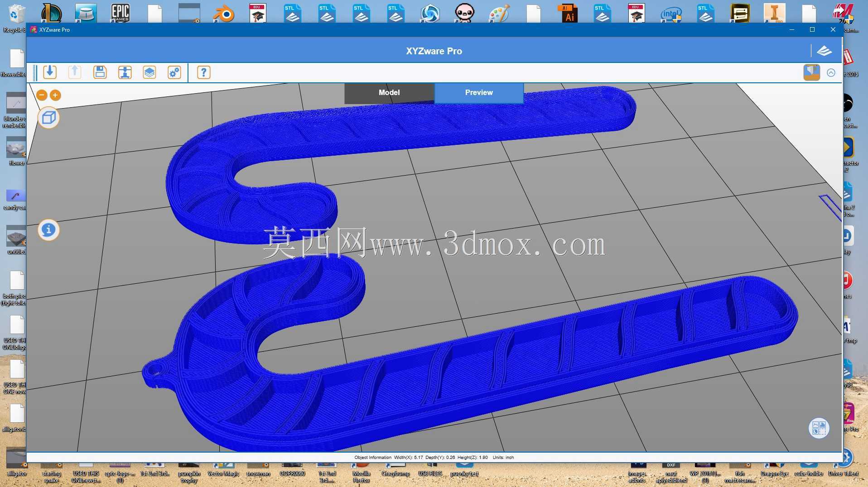This screenshot has width=868, height=487.
Task: Switch to the Preview tab
Action: click(479, 93)
